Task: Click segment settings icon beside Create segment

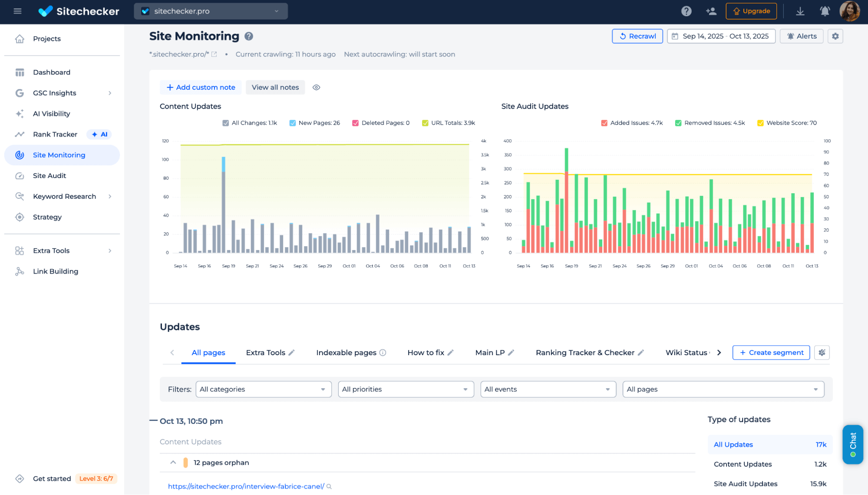Action: point(822,353)
